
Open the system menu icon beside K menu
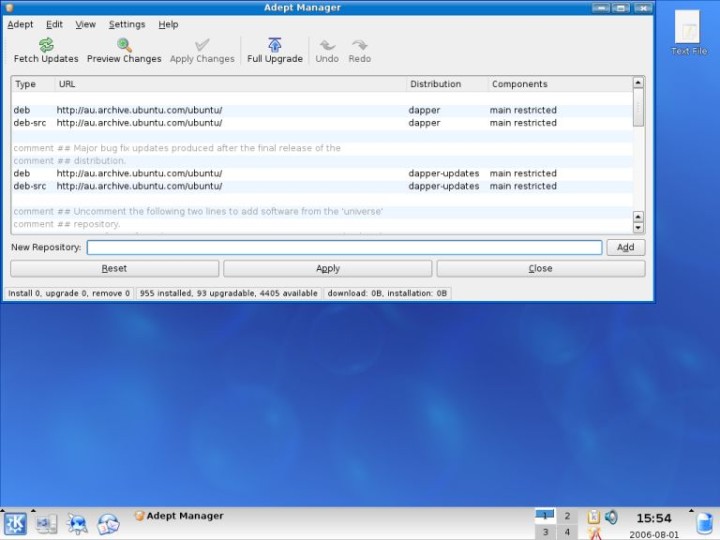click(x=46, y=523)
